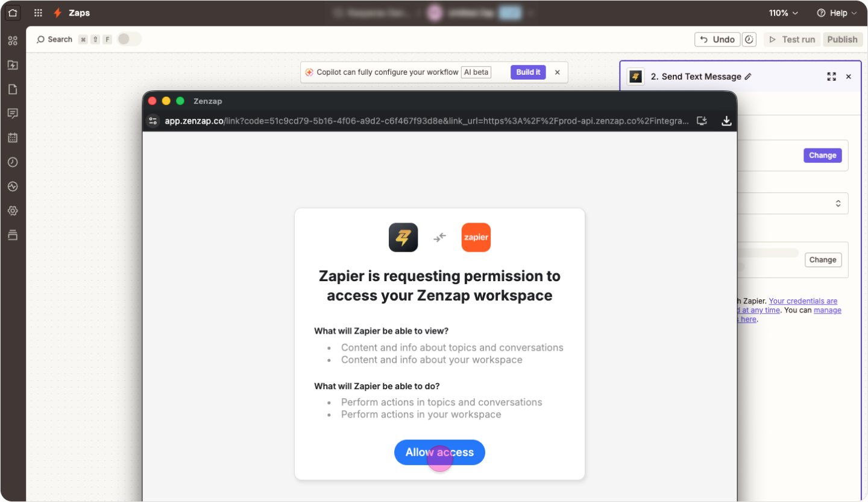Click the home icon in top bar
The image size is (868, 502).
pos(13,13)
